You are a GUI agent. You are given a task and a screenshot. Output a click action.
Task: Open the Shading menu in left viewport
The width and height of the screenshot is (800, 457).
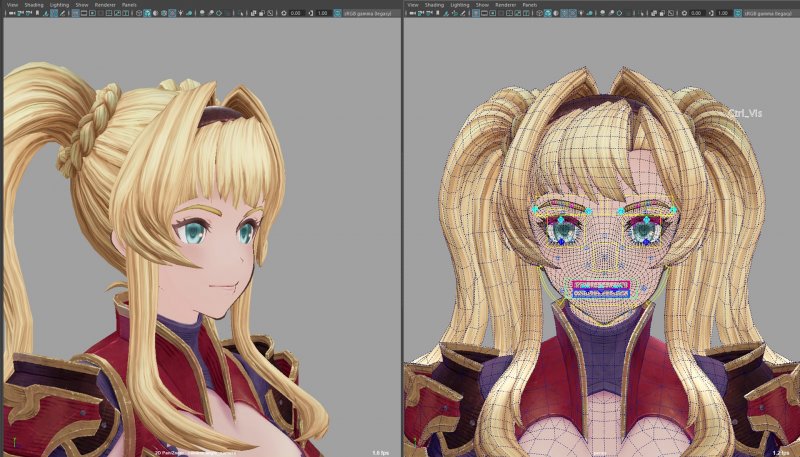(x=34, y=4)
